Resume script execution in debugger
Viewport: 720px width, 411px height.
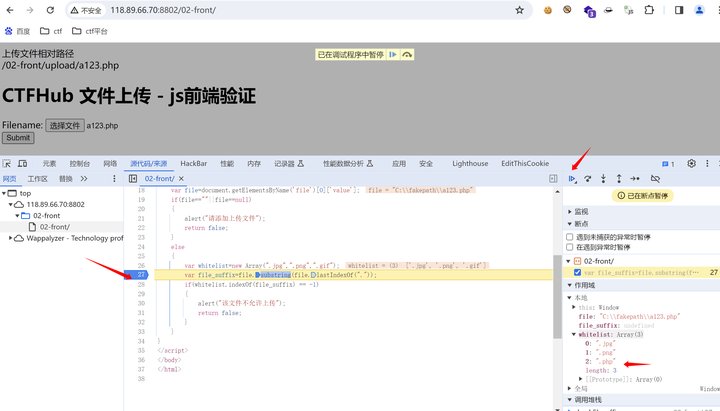coord(572,179)
